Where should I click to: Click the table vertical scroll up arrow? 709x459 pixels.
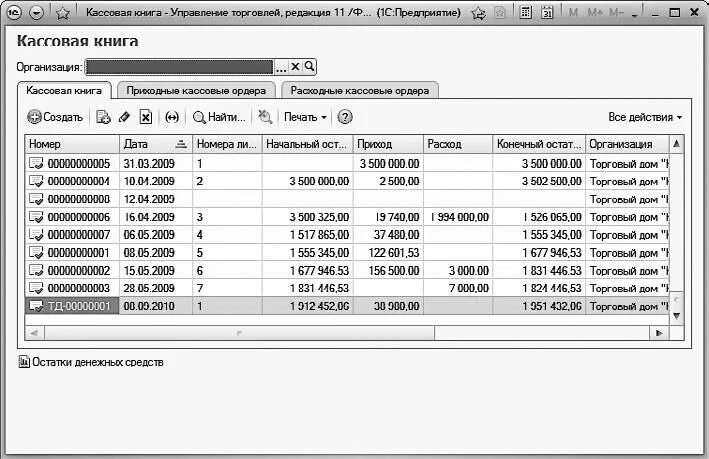pos(676,144)
